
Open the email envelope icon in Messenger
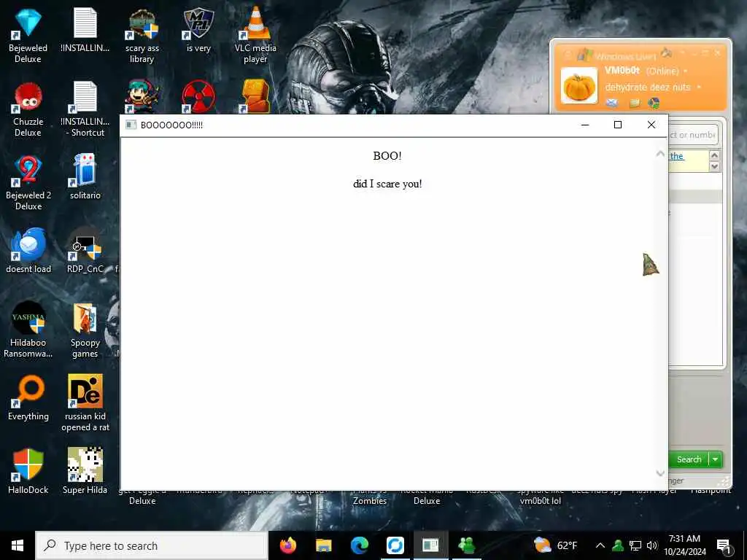click(x=612, y=103)
